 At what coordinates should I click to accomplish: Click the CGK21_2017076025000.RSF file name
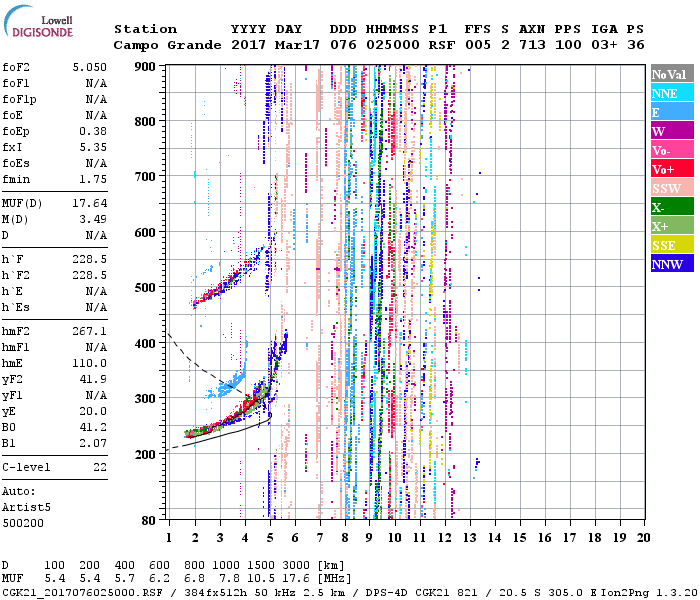82,592
